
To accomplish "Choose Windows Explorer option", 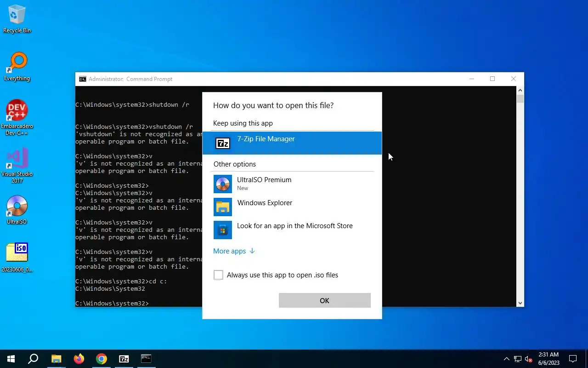I will [x=292, y=207].
